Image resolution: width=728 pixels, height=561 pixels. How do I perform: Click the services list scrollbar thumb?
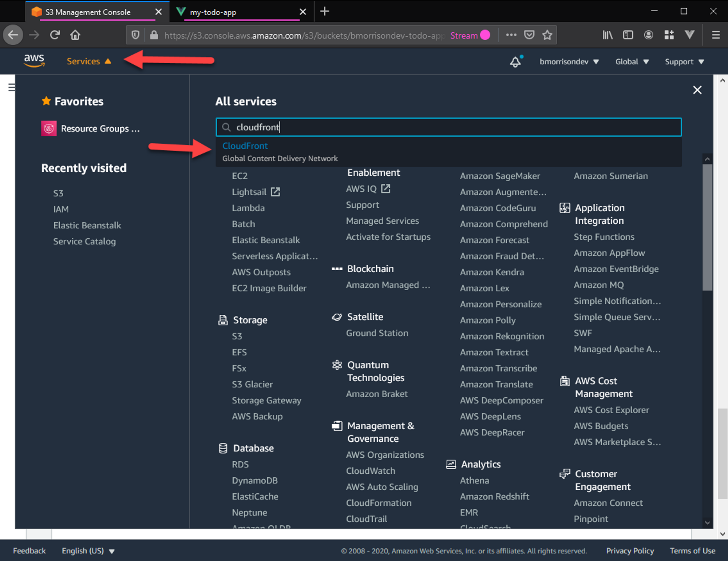point(707,227)
